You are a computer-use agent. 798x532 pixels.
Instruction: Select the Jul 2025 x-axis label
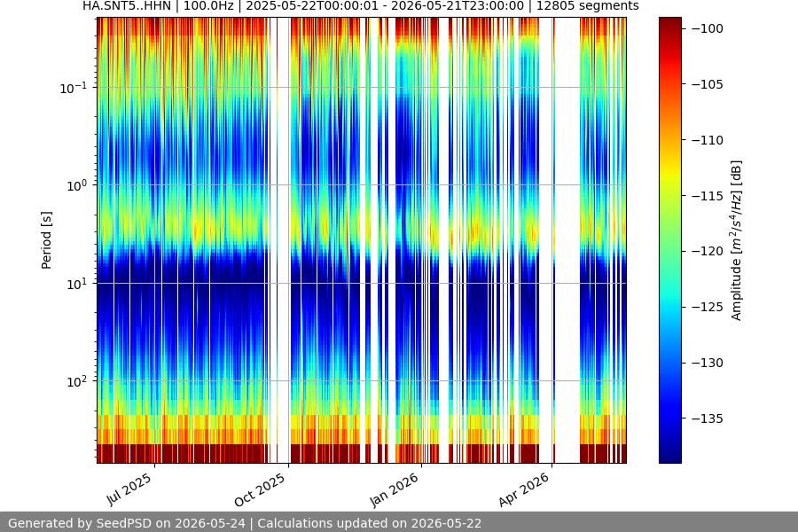pyautogui.click(x=129, y=489)
